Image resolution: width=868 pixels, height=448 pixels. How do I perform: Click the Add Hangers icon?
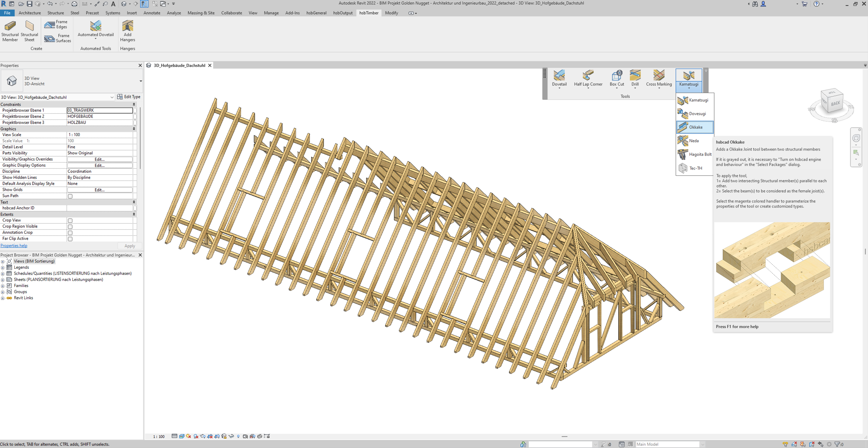tap(127, 26)
